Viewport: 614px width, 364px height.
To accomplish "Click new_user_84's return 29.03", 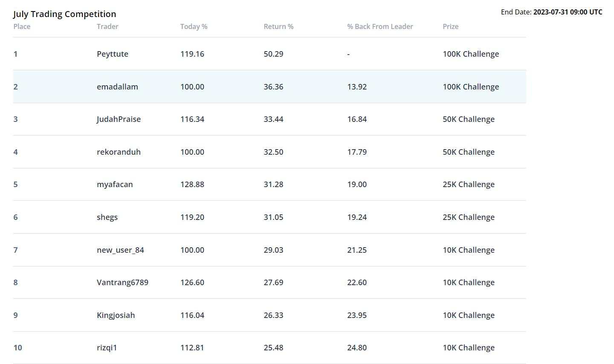I will [x=273, y=250].
